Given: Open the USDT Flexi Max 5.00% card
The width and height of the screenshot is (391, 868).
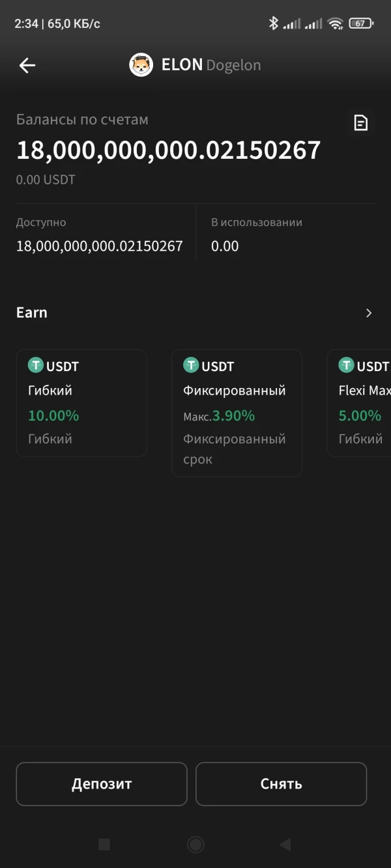Looking at the screenshot, I should tap(360, 403).
